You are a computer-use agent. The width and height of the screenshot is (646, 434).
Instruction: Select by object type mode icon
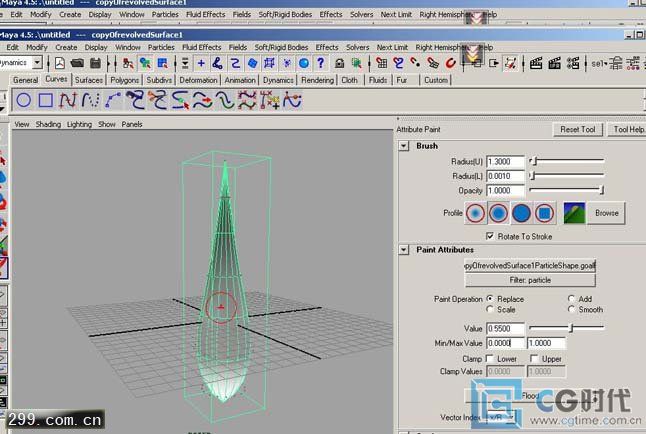(145, 63)
